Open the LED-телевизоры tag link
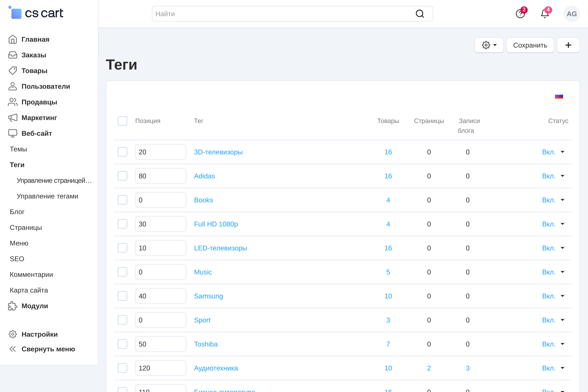Screen dimensions: 588x392 pos(220,248)
